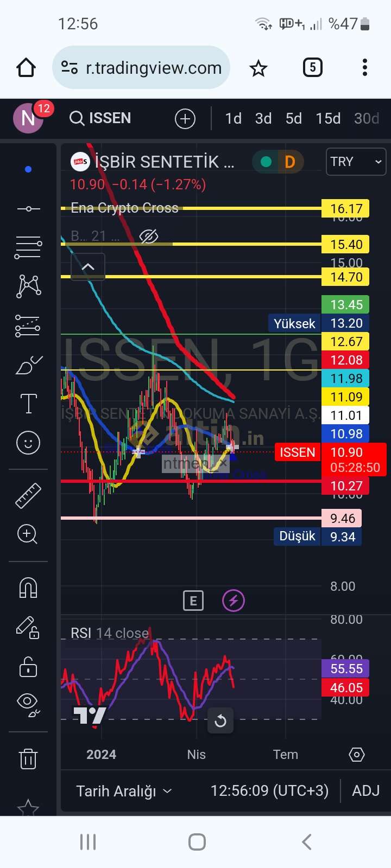This screenshot has width=391, height=868.
Task: Select the trend line tool
Action: click(x=28, y=209)
